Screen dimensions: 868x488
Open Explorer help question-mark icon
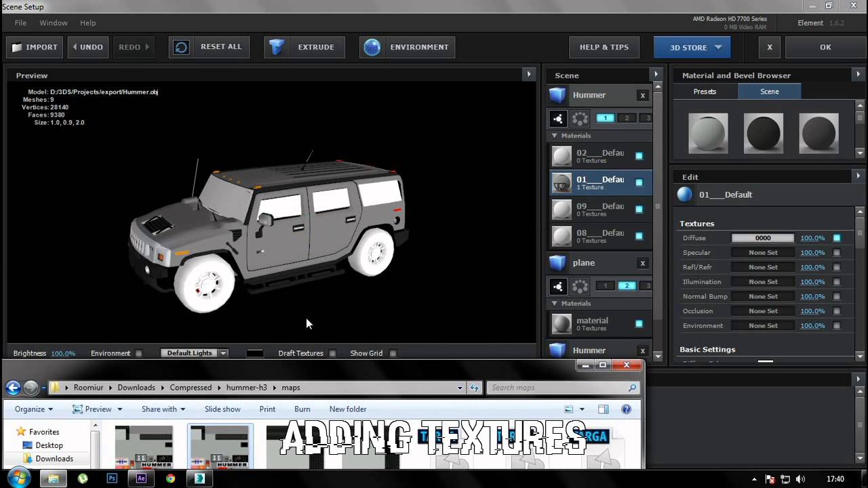click(x=627, y=409)
